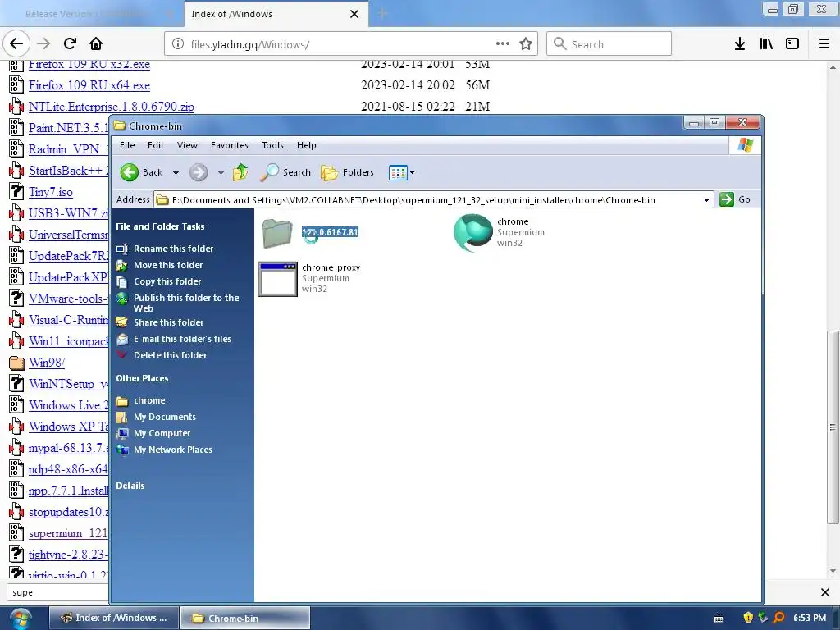The image size is (840, 630).
Task: Open the Tools menu in Chrome-bin window
Action: click(272, 145)
